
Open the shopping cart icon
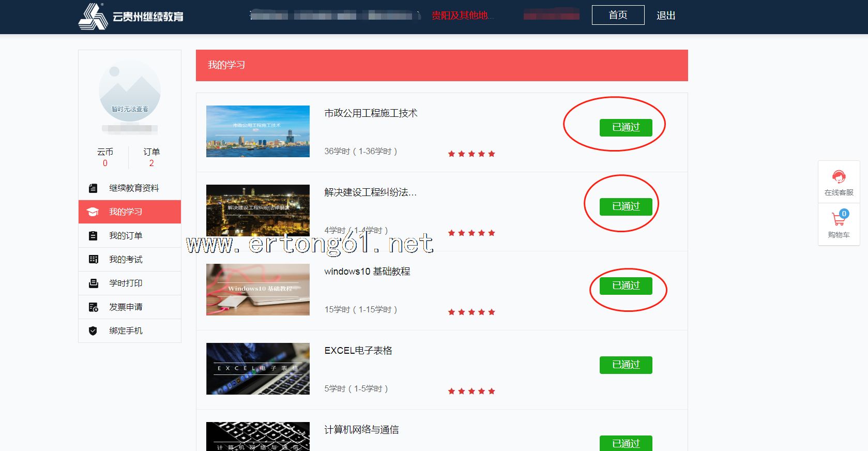click(839, 219)
